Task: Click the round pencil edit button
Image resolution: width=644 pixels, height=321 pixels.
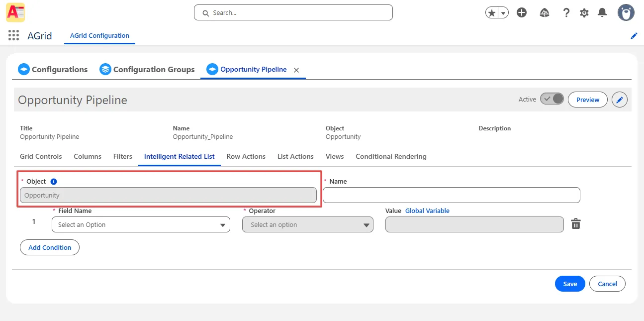Action: 619,100
